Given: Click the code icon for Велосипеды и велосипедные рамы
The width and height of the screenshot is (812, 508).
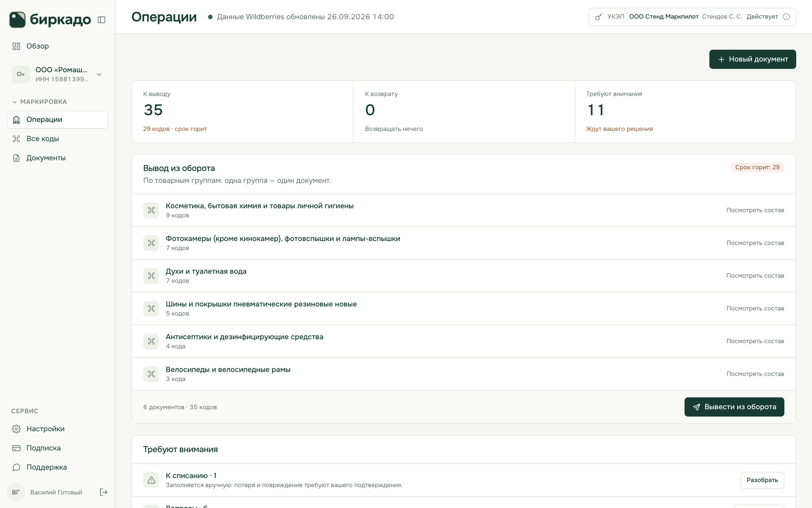Looking at the screenshot, I should (151, 374).
